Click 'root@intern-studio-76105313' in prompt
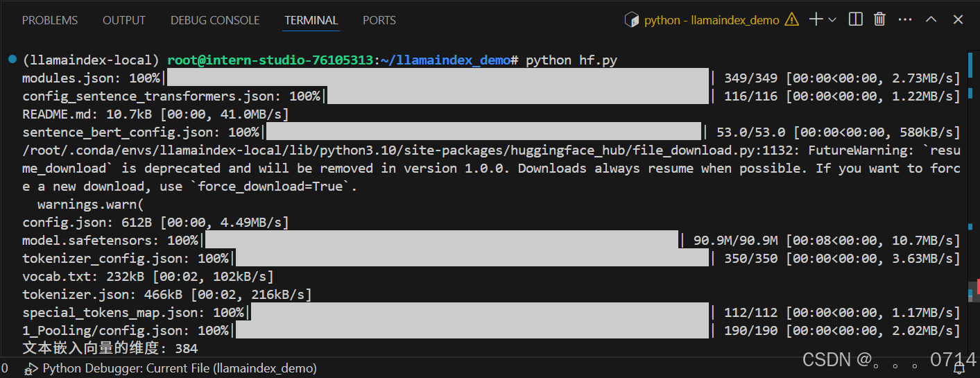The height and width of the screenshot is (378, 980). click(270, 60)
